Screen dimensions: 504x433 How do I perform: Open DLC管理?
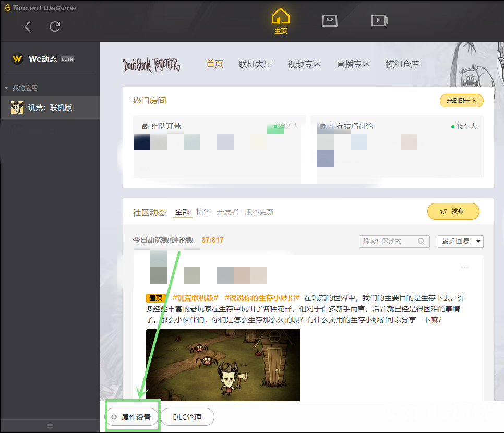point(187,417)
